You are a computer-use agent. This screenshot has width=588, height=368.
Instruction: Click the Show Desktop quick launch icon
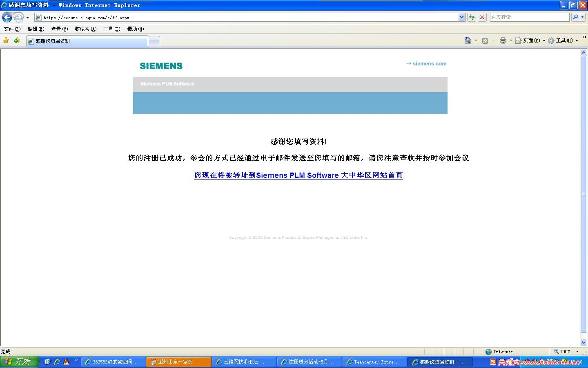click(x=47, y=362)
